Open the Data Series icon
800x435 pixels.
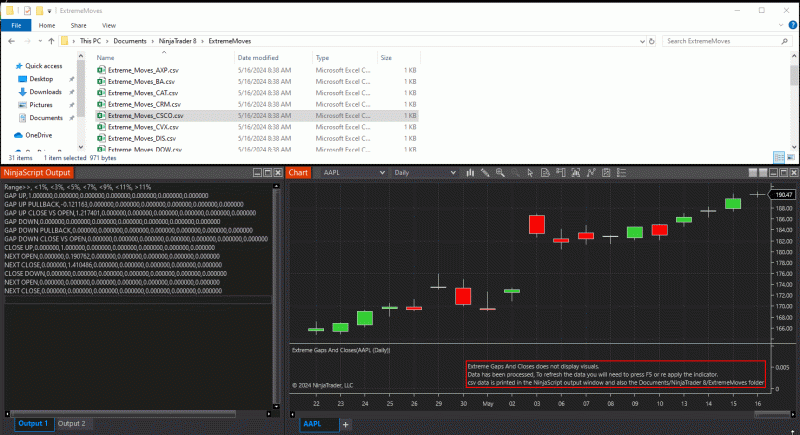tap(576, 173)
